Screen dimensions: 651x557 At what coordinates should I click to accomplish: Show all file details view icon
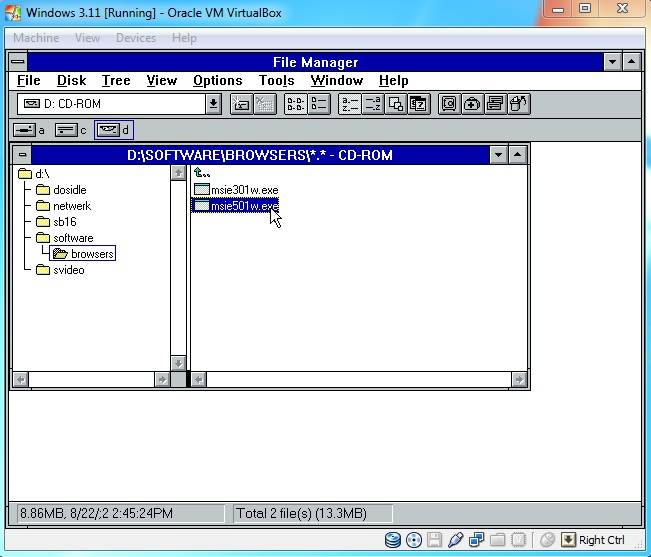[319, 104]
